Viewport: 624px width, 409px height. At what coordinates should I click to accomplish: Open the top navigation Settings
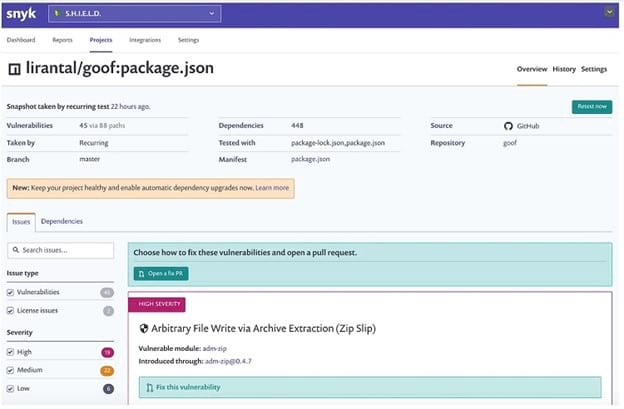(188, 40)
